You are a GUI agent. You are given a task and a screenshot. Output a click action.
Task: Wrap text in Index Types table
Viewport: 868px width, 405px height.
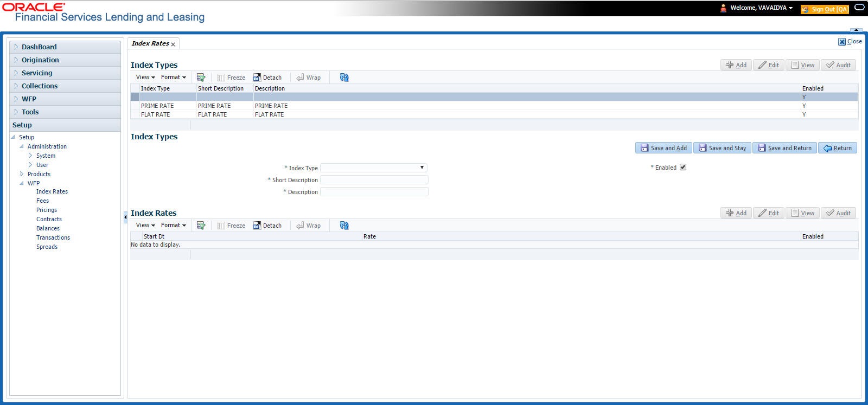[309, 78]
